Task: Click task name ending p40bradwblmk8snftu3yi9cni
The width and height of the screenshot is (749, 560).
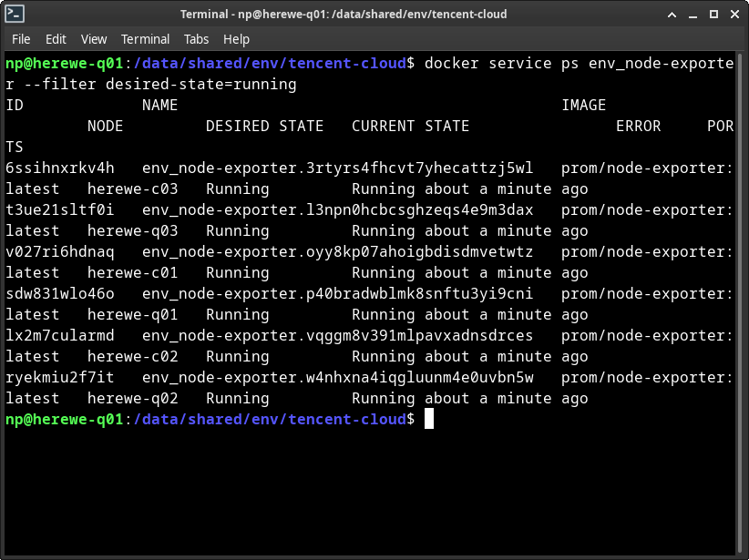Action: 338,293
